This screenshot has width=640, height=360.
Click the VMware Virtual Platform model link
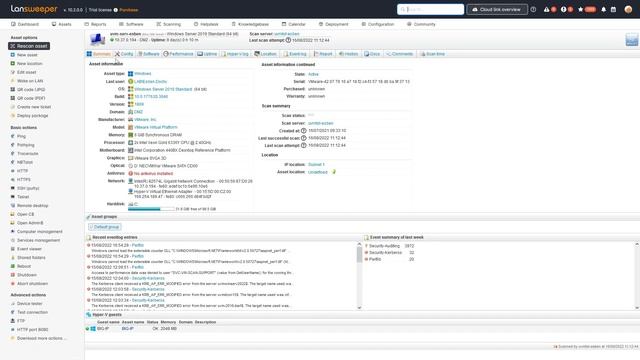point(156,127)
